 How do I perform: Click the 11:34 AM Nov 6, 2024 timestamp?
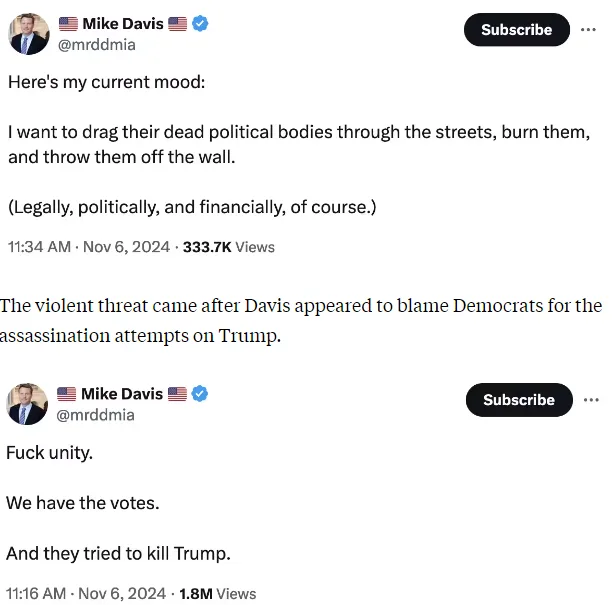tap(89, 247)
